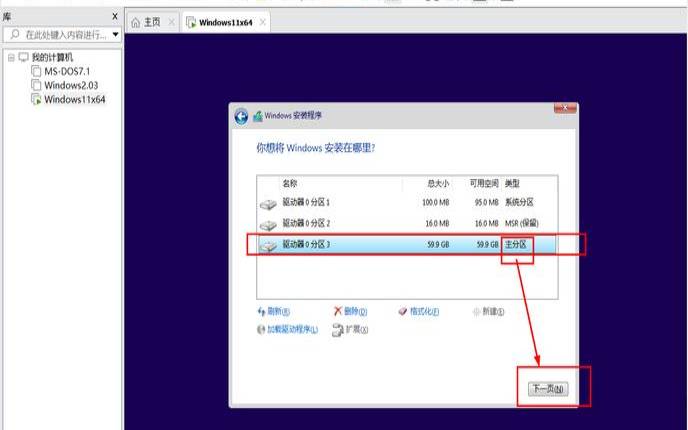Click the Windows setup program title icon
The width and height of the screenshot is (688, 430).
258,116
